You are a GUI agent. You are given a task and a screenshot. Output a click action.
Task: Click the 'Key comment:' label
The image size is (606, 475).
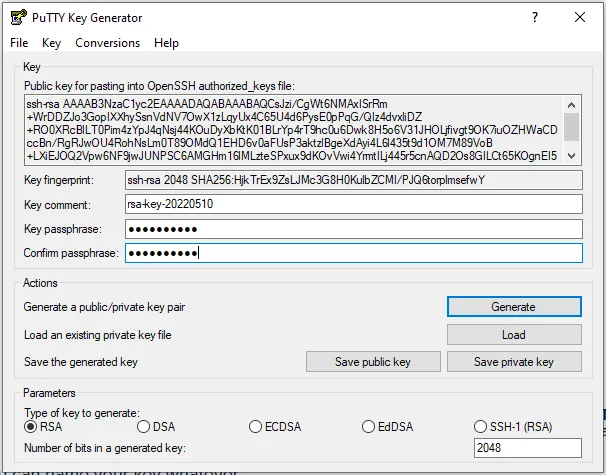[57, 204]
